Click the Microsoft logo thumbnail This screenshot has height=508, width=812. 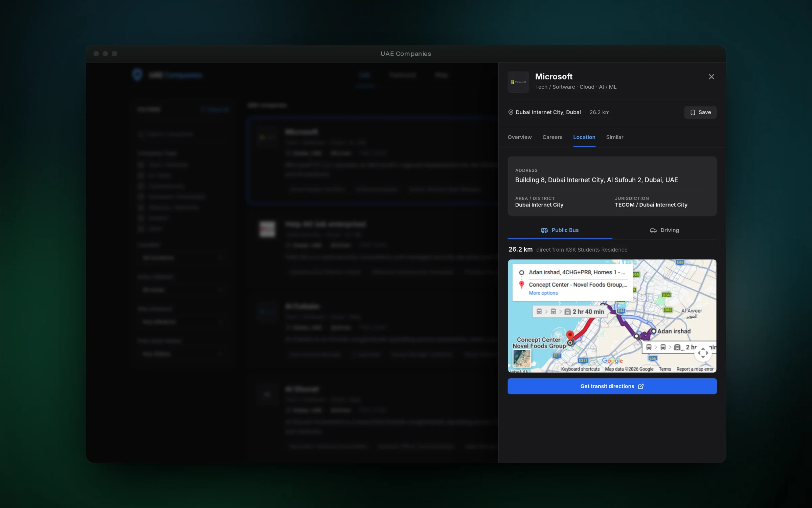click(x=518, y=82)
